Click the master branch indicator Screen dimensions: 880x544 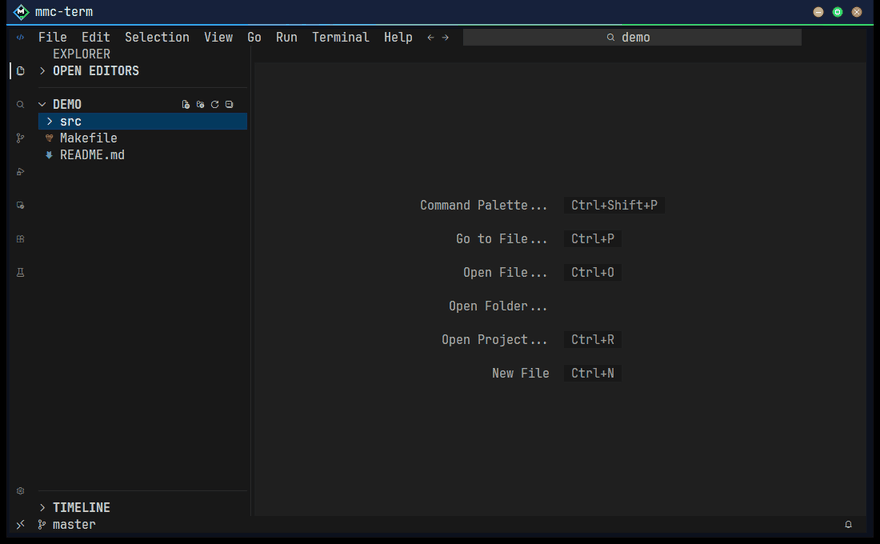(x=67, y=524)
